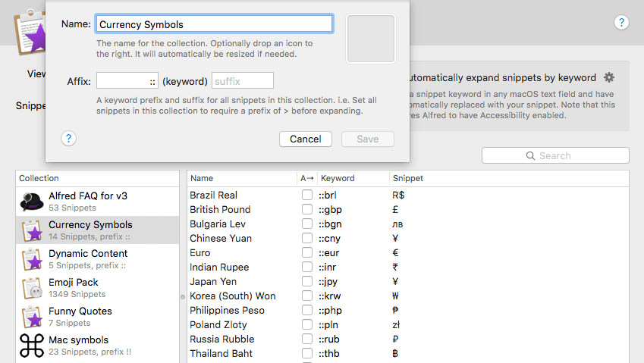Click the suffix input field

243,80
